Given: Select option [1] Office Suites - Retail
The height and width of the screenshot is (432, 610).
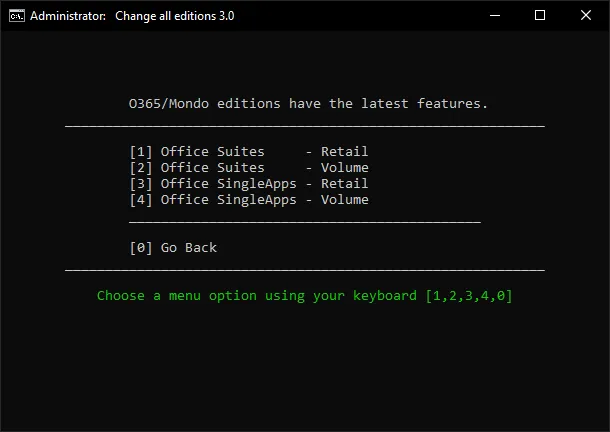Looking at the screenshot, I should tap(248, 152).
